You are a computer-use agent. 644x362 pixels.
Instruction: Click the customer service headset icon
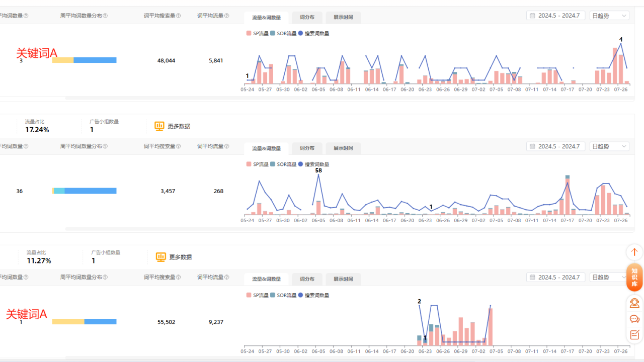click(x=634, y=303)
